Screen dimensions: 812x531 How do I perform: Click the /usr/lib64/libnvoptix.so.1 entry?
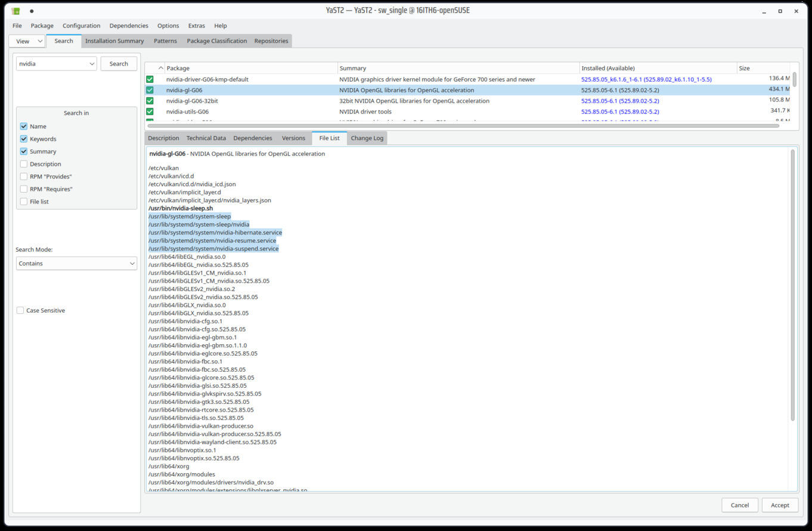pyautogui.click(x=182, y=450)
